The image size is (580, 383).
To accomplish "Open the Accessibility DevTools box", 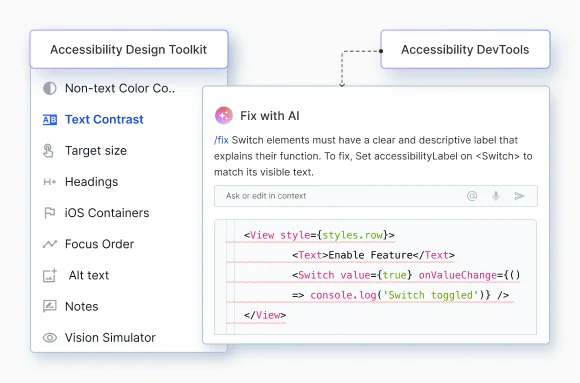I will click(x=465, y=49).
